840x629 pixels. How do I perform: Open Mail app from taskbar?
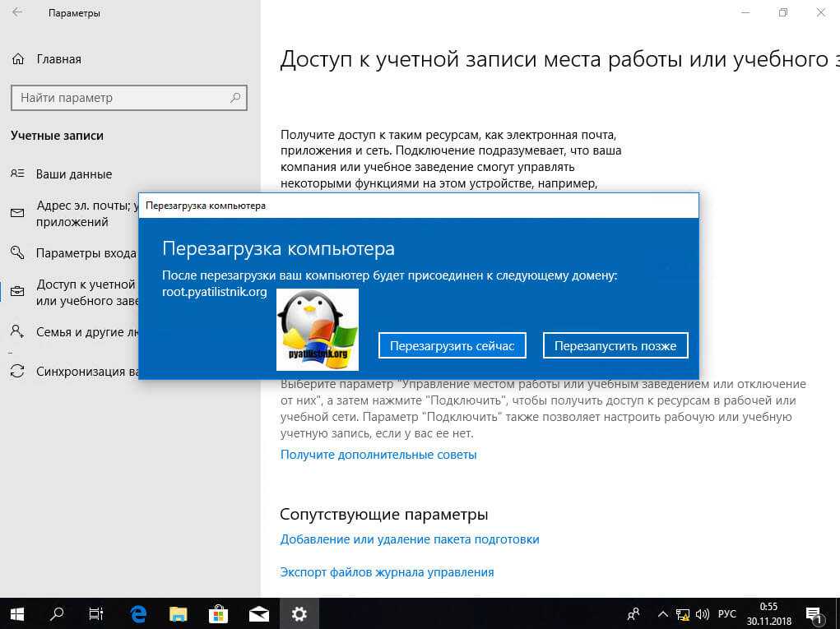(x=258, y=613)
